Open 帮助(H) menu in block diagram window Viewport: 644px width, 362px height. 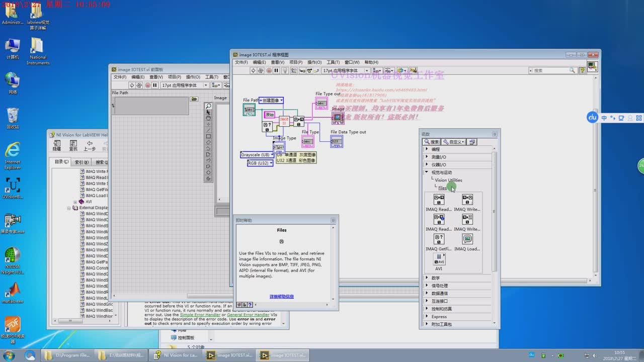tap(371, 62)
